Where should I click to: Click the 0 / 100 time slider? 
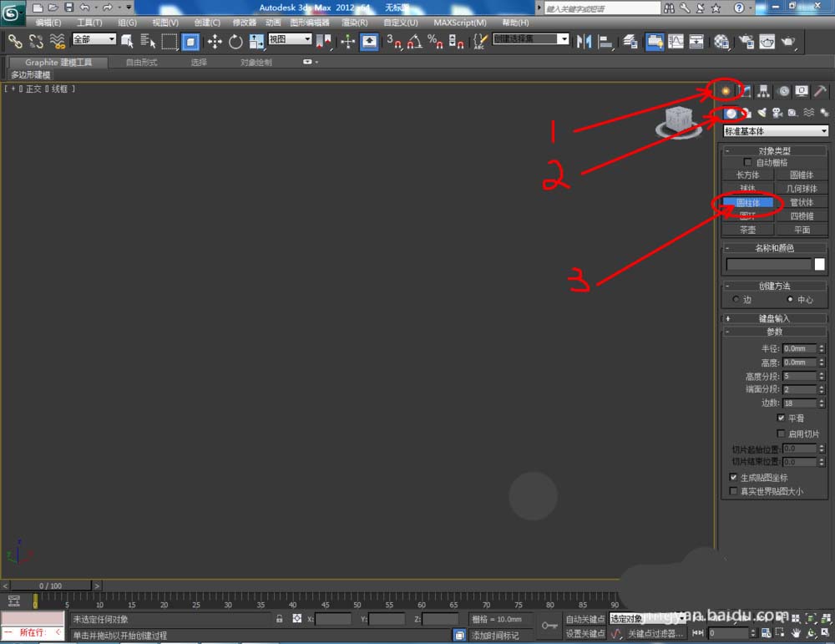[x=51, y=586]
